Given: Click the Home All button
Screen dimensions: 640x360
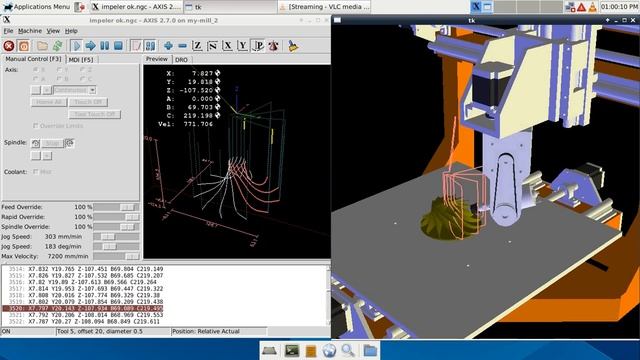Looking at the screenshot, I should pyautogui.click(x=49, y=102).
